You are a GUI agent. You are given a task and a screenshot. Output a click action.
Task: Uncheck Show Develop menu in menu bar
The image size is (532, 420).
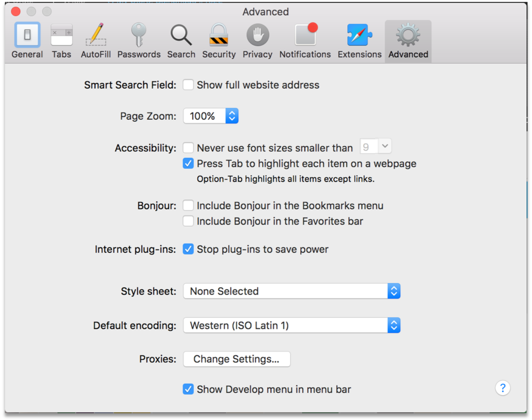[x=188, y=389]
